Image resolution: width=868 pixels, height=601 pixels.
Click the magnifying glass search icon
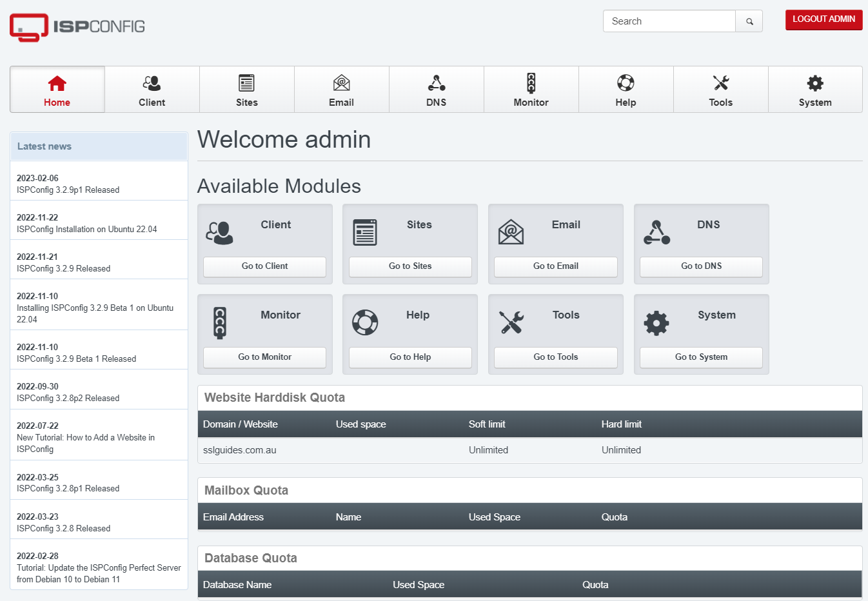(x=748, y=21)
